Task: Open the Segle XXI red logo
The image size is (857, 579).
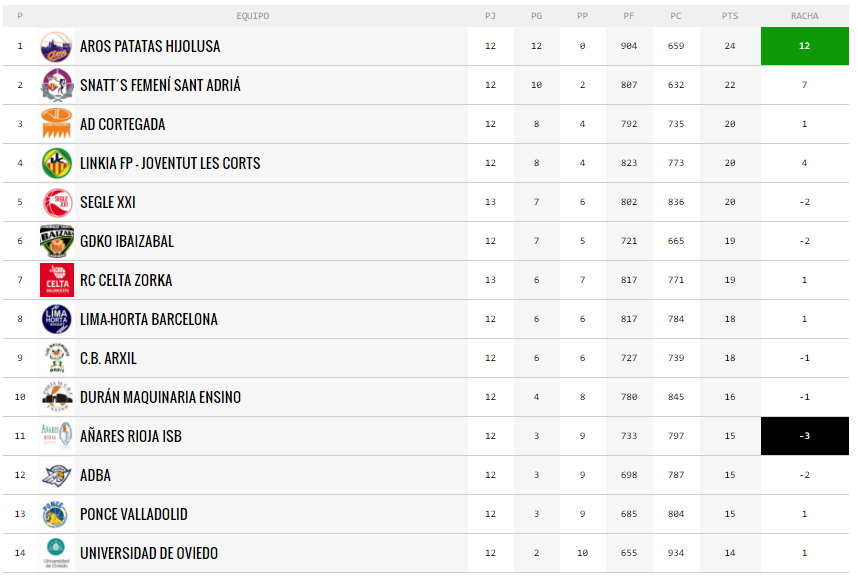Action: coord(57,202)
